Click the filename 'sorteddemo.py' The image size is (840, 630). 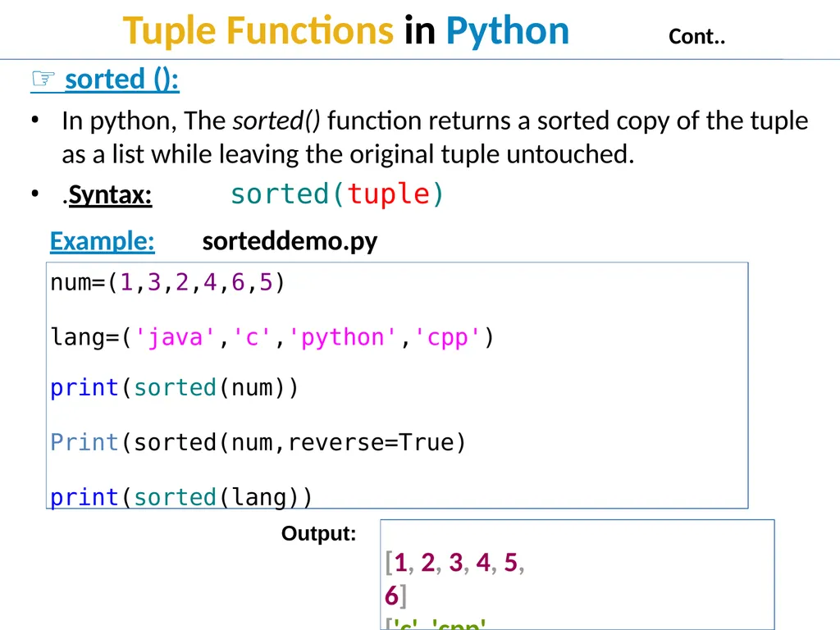290,242
